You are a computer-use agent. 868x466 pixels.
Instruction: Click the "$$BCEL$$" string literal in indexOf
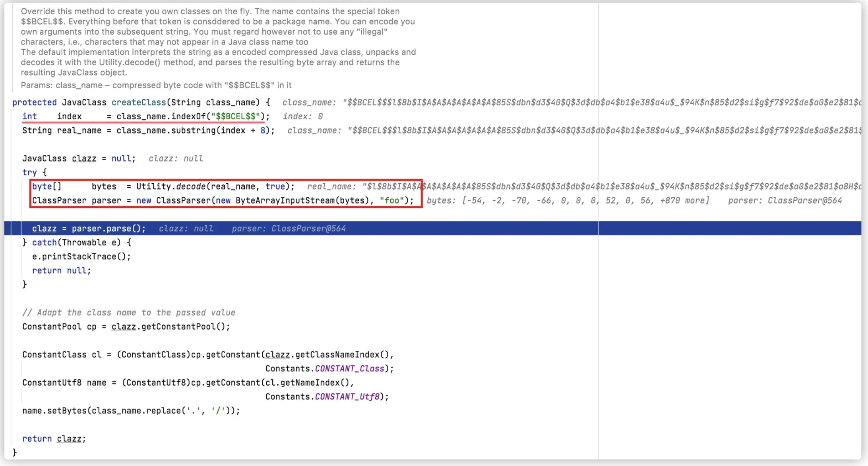point(236,116)
